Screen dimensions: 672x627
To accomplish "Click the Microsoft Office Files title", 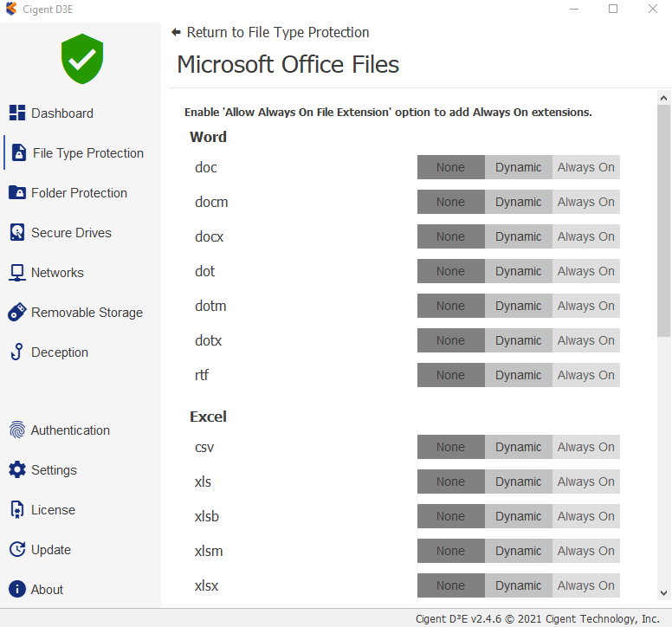I will tap(288, 64).
